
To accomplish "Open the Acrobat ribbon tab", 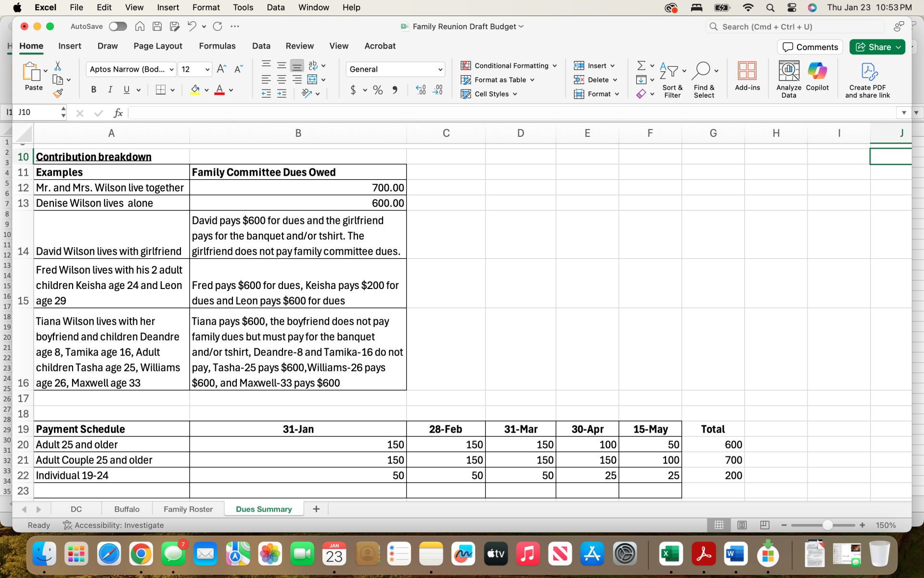I will click(x=380, y=46).
